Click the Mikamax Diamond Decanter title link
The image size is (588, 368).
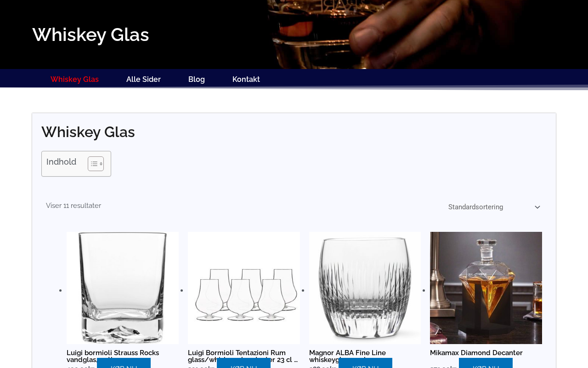tap(476, 353)
